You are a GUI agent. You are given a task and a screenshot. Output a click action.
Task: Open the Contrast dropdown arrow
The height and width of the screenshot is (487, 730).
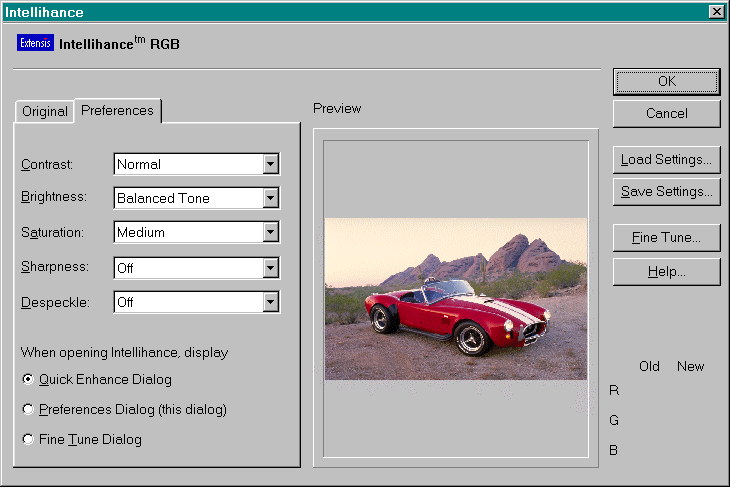(x=270, y=164)
